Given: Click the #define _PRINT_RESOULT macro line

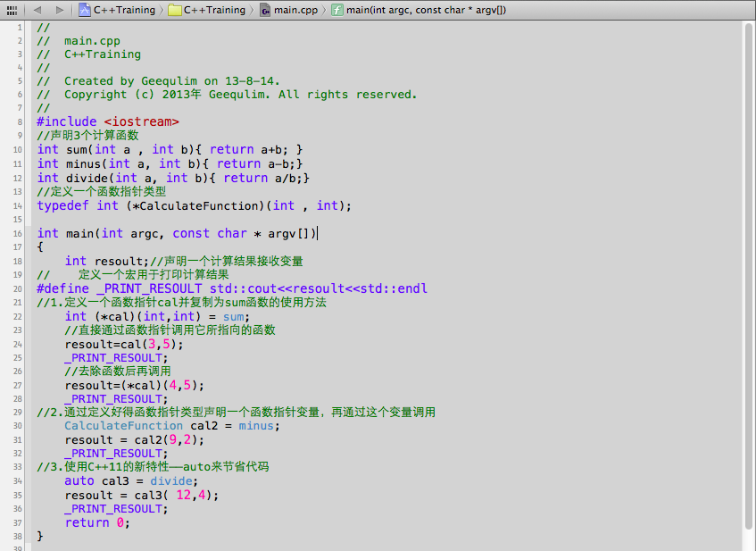Looking at the screenshot, I should (x=232, y=288).
